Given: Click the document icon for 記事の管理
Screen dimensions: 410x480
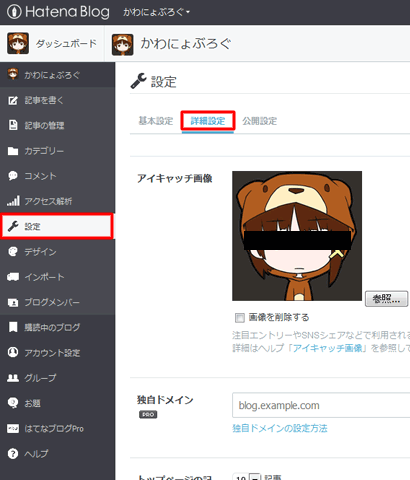Looking at the screenshot, I should tap(13, 125).
